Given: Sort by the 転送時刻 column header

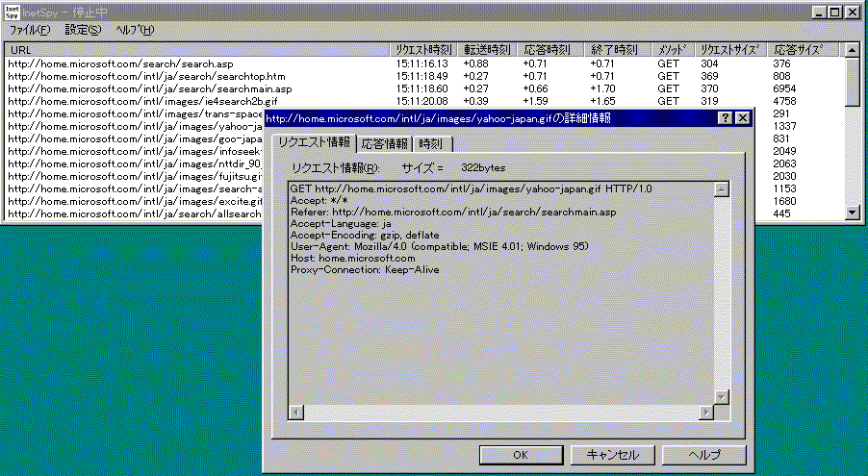Looking at the screenshot, I should coord(487,50).
